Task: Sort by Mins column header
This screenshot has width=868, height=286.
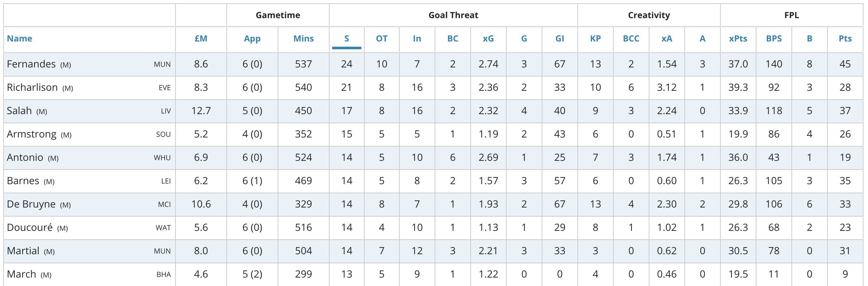Action: tap(303, 38)
